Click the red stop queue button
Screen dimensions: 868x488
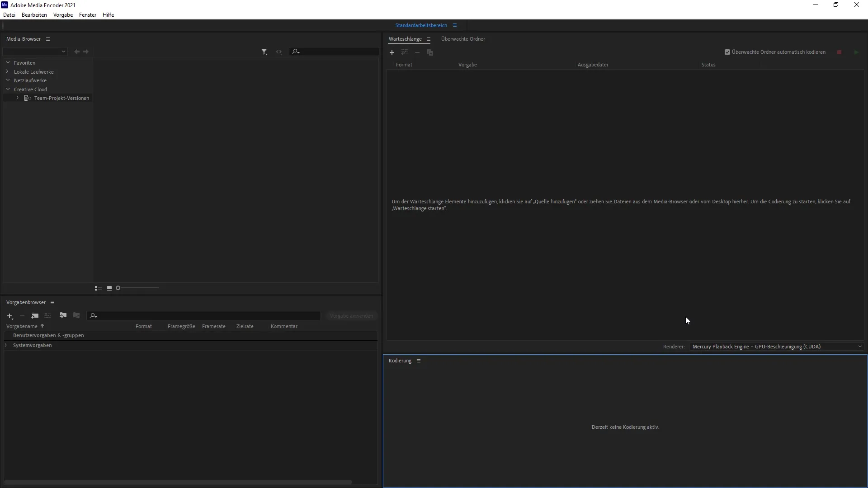click(840, 52)
